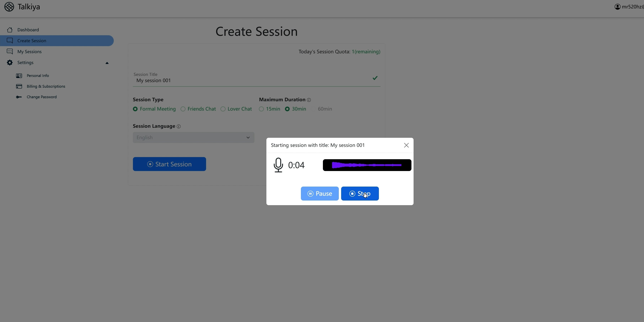Click the Session Language info icon
644x322 pixels.
click(x=179, y=126)
